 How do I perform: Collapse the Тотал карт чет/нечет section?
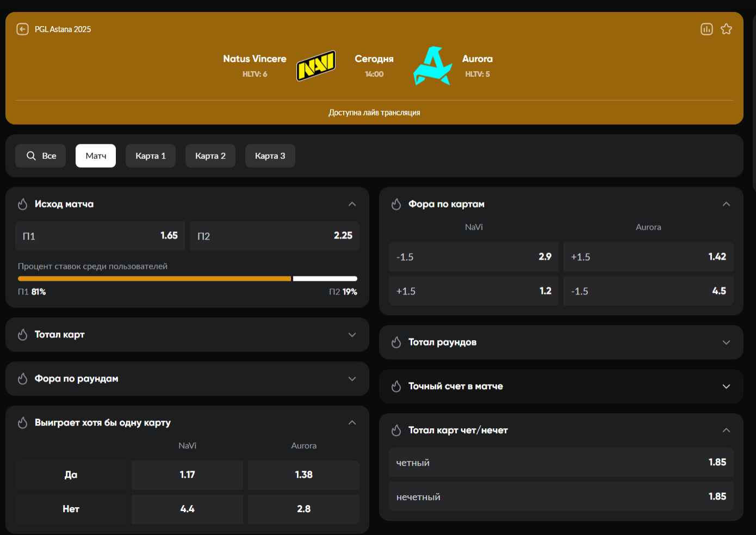[726, 431]
